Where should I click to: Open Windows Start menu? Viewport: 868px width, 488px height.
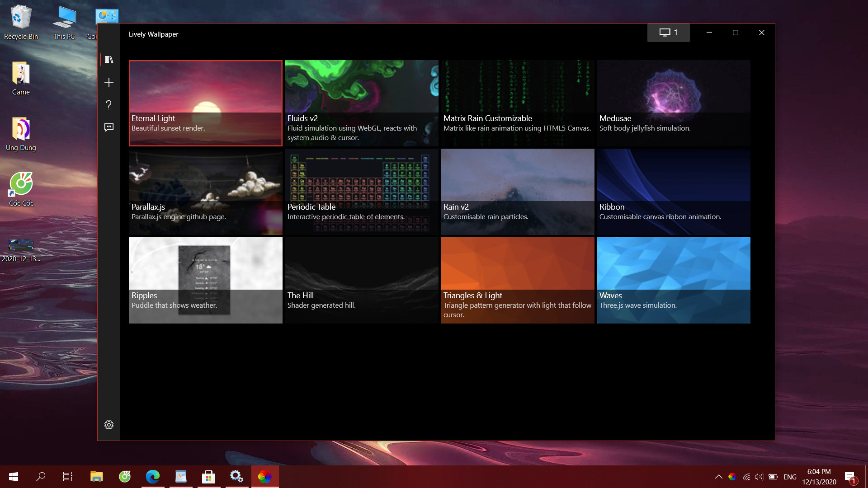click(x=14, y=477)
